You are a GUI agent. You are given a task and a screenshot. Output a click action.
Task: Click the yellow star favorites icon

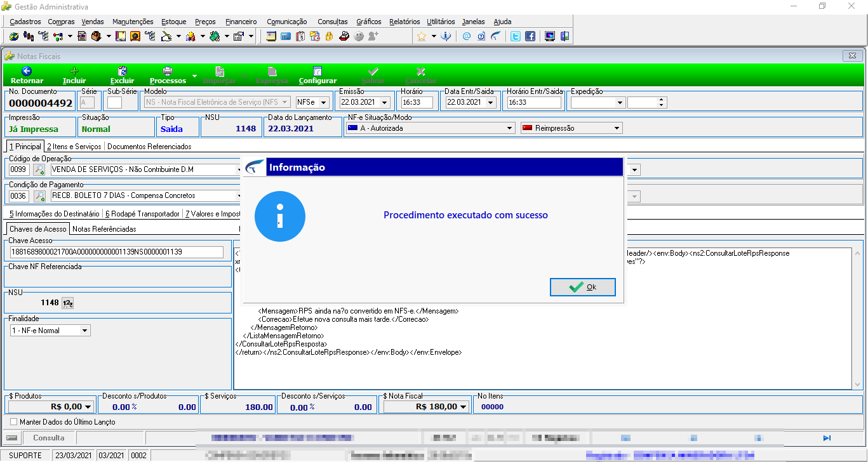(422, 36)
